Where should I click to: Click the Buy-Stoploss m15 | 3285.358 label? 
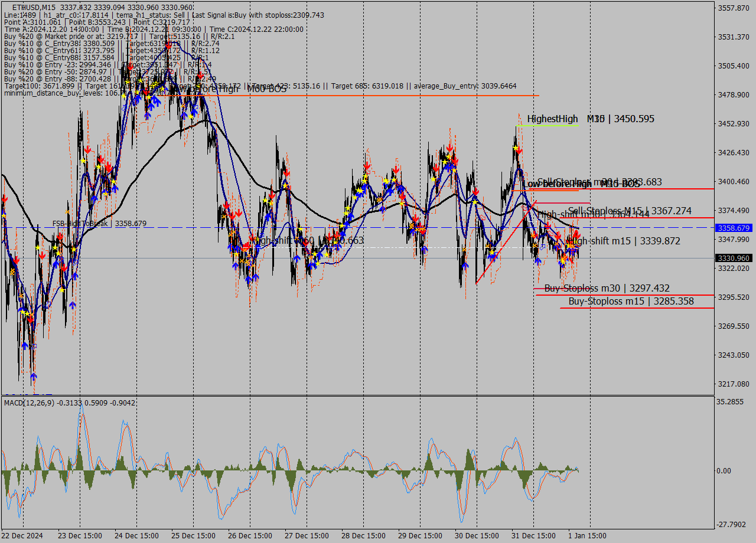631,301
